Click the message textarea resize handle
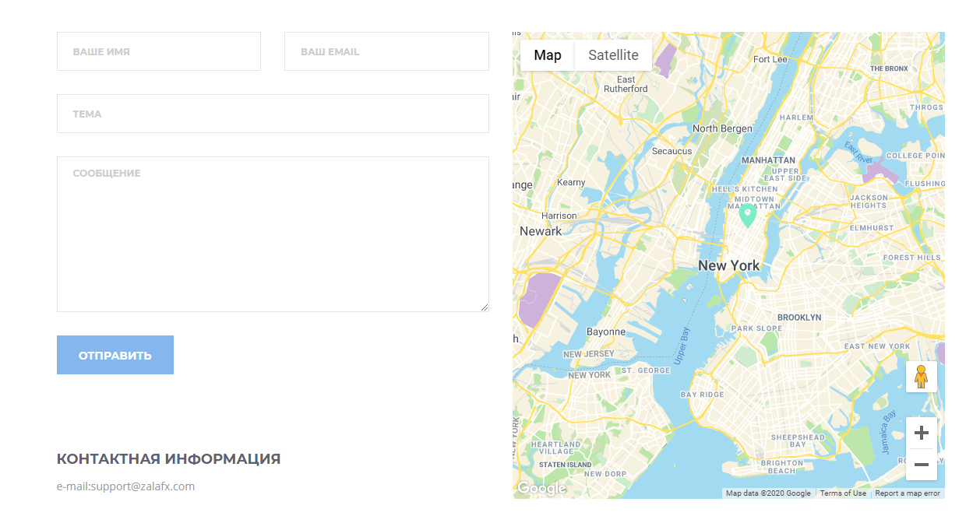The height and width of the screenshot is (523, 980). (x=484, y=307)
